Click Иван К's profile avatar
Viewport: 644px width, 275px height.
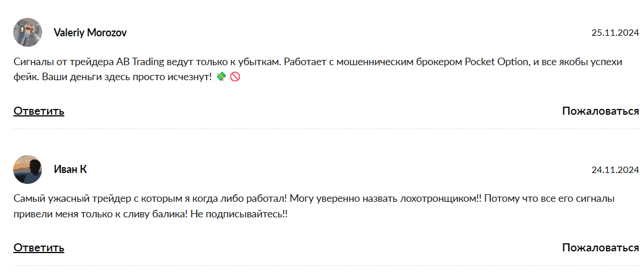(28, 169)
